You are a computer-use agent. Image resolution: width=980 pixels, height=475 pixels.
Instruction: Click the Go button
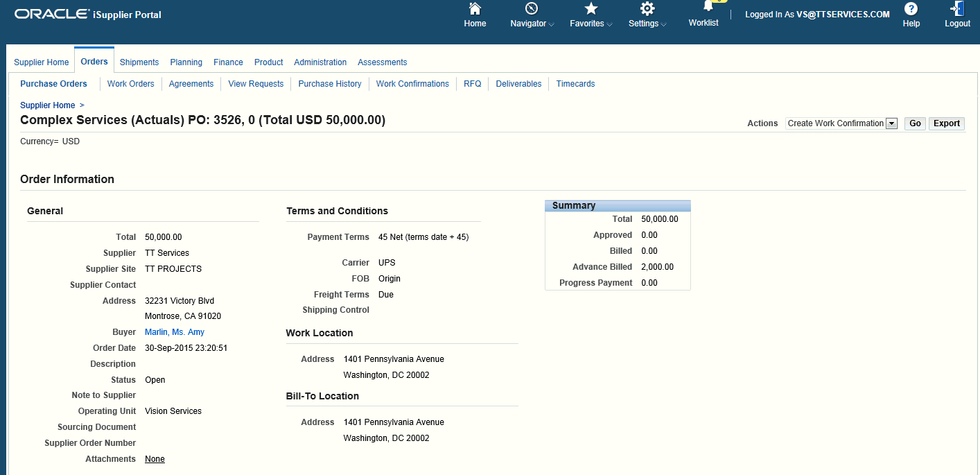(x=915, y=123)
